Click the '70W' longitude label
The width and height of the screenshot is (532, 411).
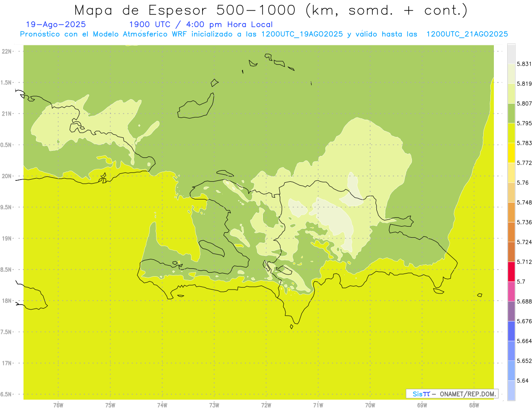[x=370, y=405]
